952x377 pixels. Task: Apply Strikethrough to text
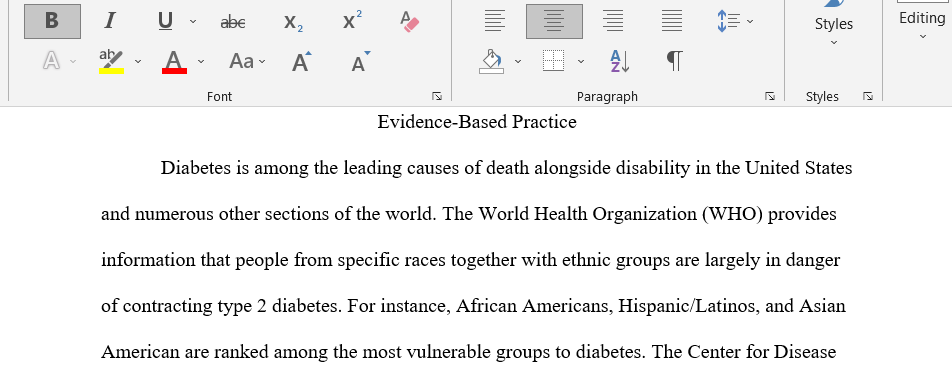(x=233, y=22)
